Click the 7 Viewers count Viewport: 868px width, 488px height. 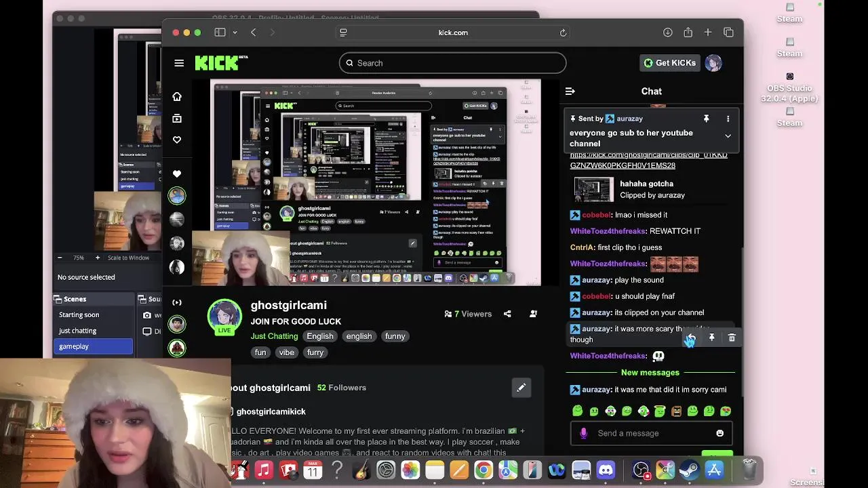(x=467, y=314)
